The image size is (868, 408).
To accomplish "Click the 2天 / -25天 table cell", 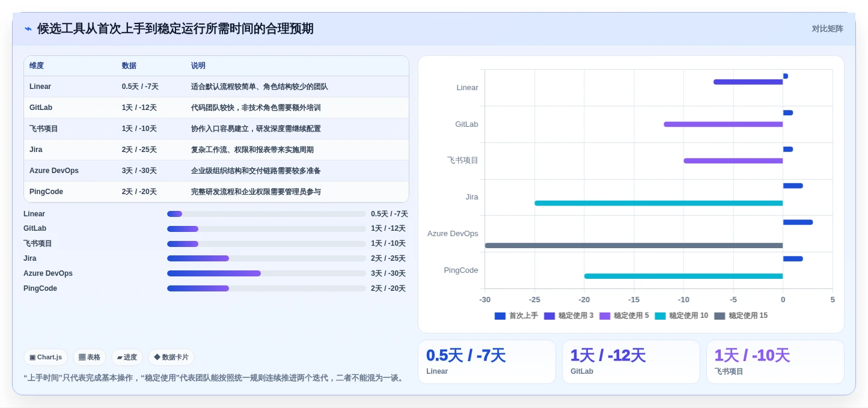I will pyautogui.click(x=139, y=150).
